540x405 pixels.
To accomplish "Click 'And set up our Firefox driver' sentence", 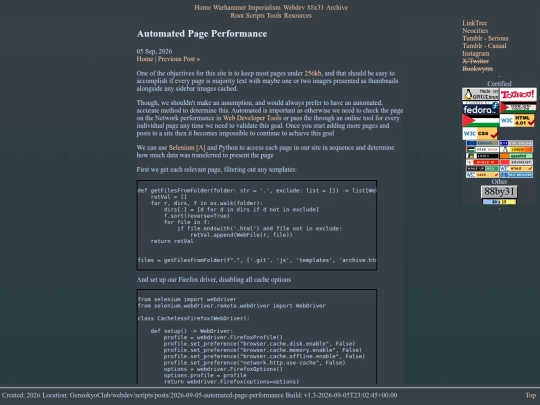I will 214,280.
